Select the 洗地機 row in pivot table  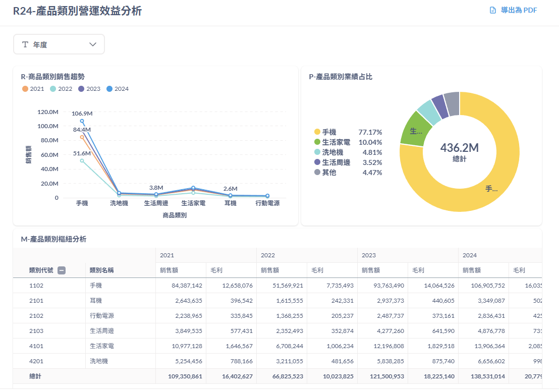(x=99, y=361)
